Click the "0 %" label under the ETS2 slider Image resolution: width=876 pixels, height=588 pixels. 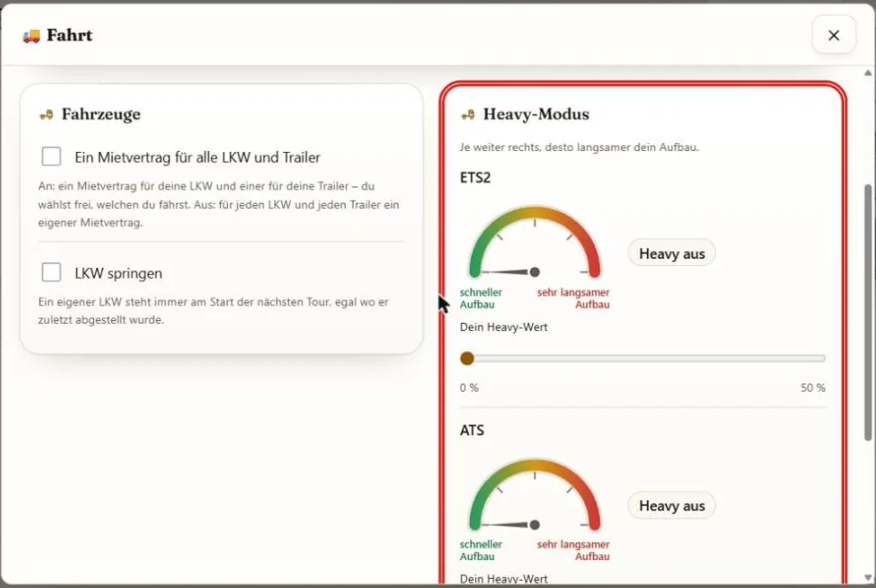(x=470, y=387)
